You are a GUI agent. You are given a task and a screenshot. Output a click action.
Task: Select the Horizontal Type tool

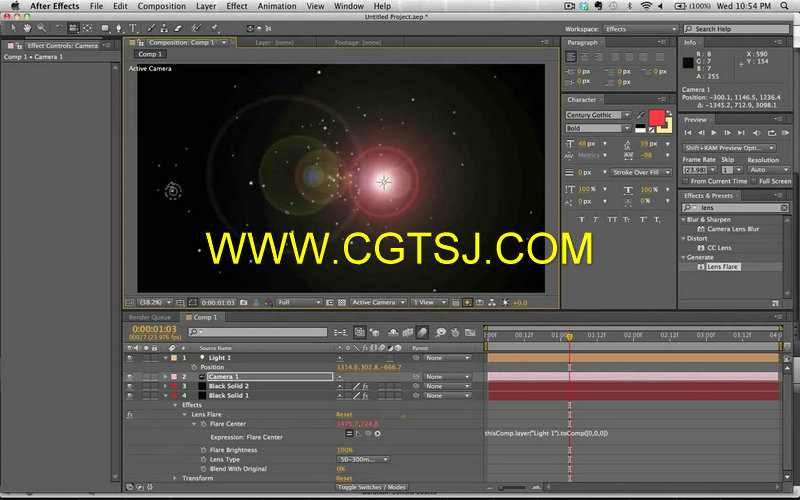[x=133, y=29]
